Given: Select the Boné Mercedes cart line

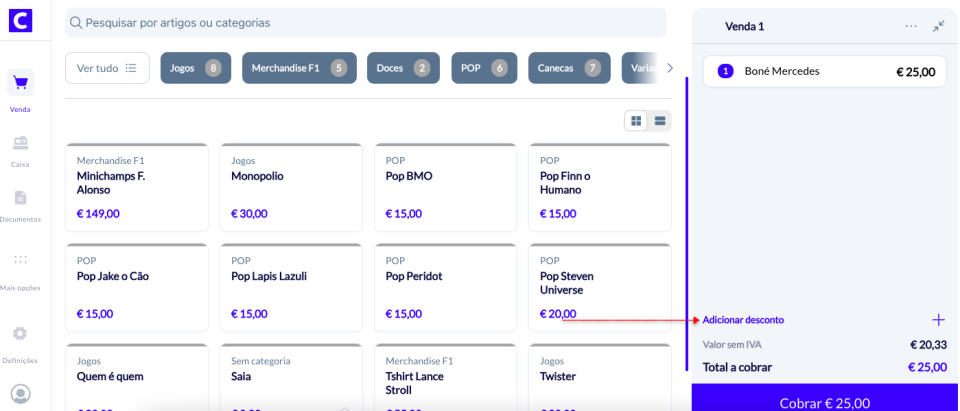Looking at the screenshot, I should pos(825,71).
